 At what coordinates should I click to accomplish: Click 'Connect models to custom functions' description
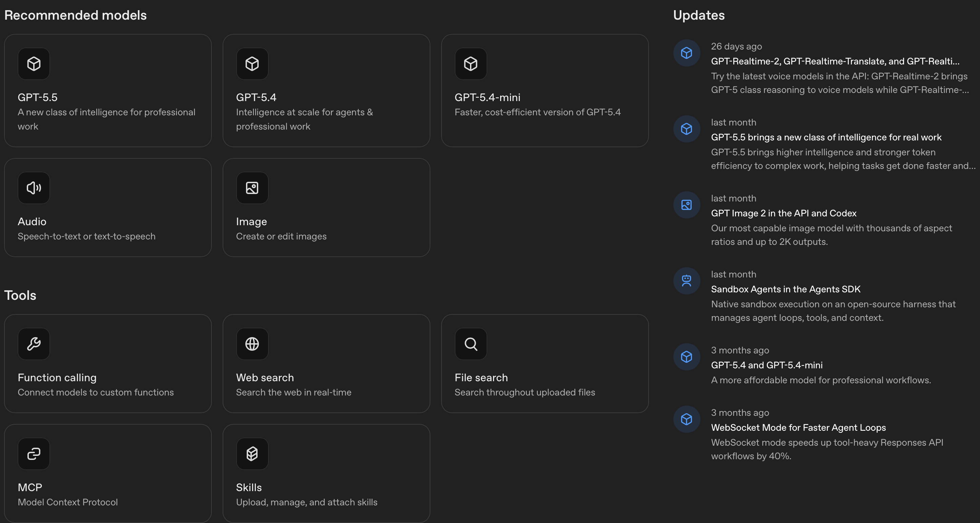(x=96, y=392)
